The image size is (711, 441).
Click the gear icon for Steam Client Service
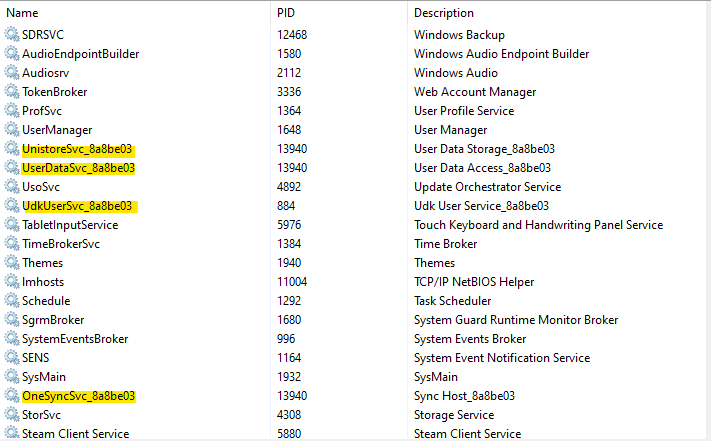(12, 433)
